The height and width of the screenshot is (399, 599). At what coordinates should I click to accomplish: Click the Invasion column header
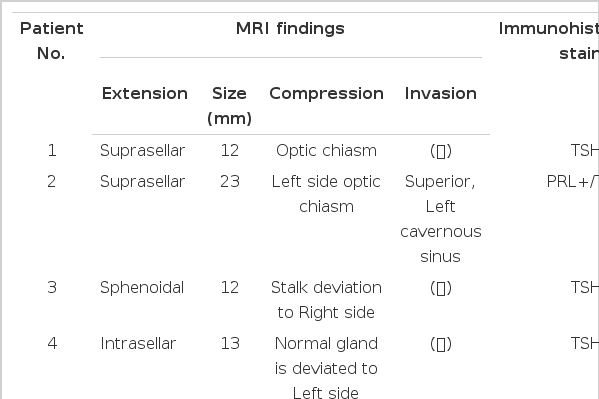[x=441, y=94]
